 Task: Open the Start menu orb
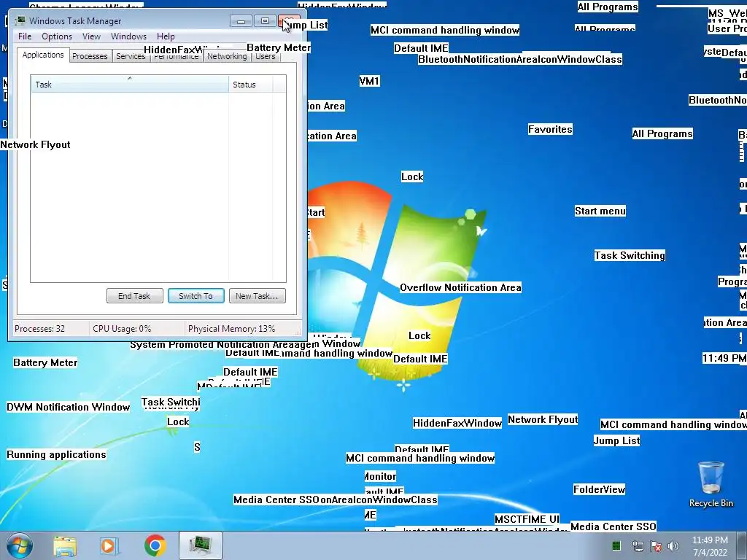(19, 545)
